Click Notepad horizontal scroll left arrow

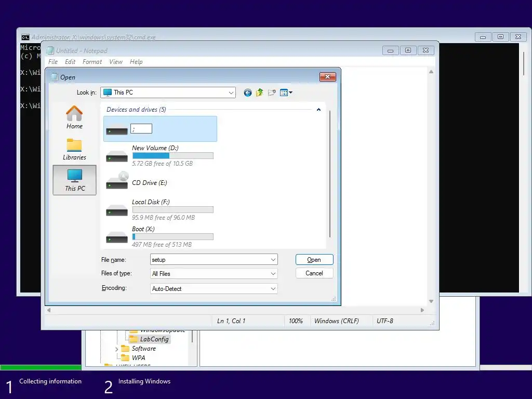point(49,310)
